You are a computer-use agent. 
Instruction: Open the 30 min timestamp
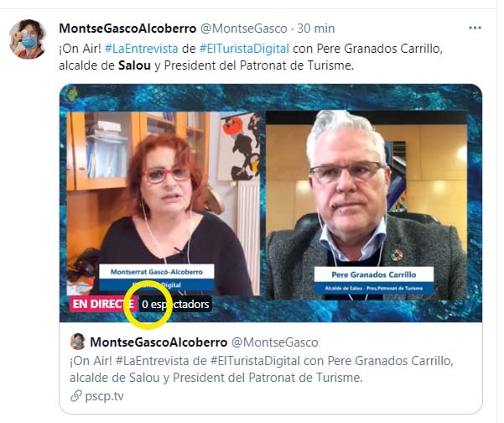pos(315,29)
